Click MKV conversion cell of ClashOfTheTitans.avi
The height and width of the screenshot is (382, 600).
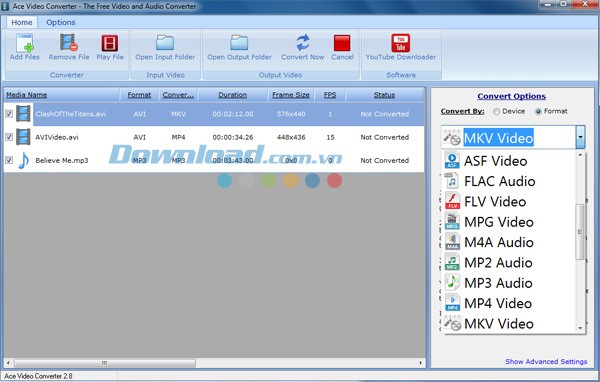coord(178,114)
